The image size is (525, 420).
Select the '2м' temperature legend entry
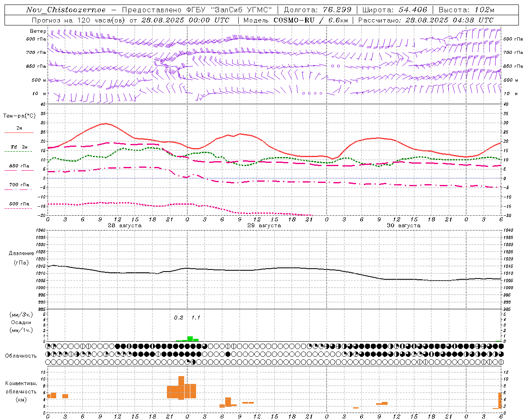point(19,128)
